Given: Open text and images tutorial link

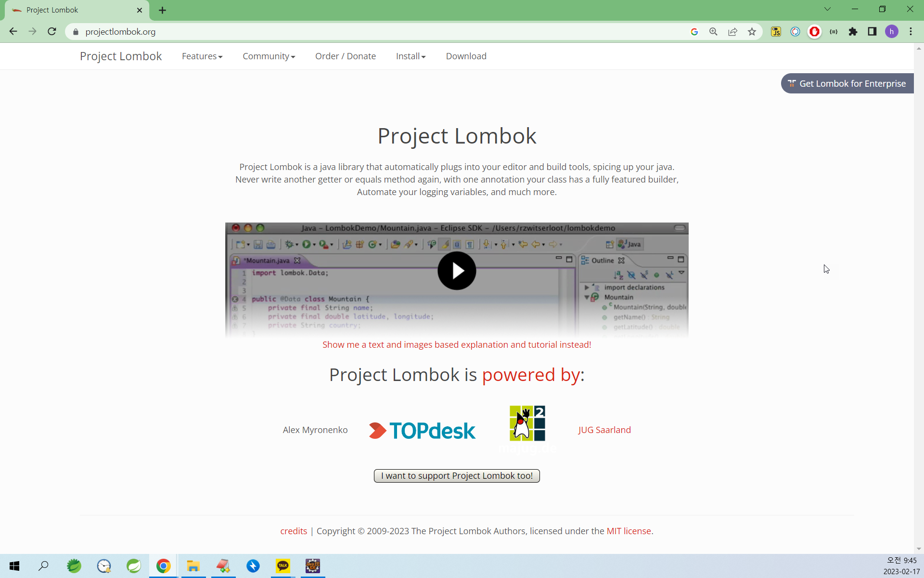Looking at the screenshot, I should click(457, 345).
